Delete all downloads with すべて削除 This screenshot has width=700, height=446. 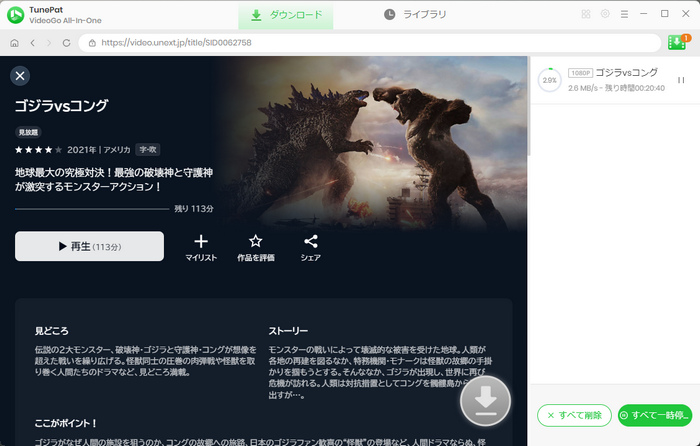(575, 415)
